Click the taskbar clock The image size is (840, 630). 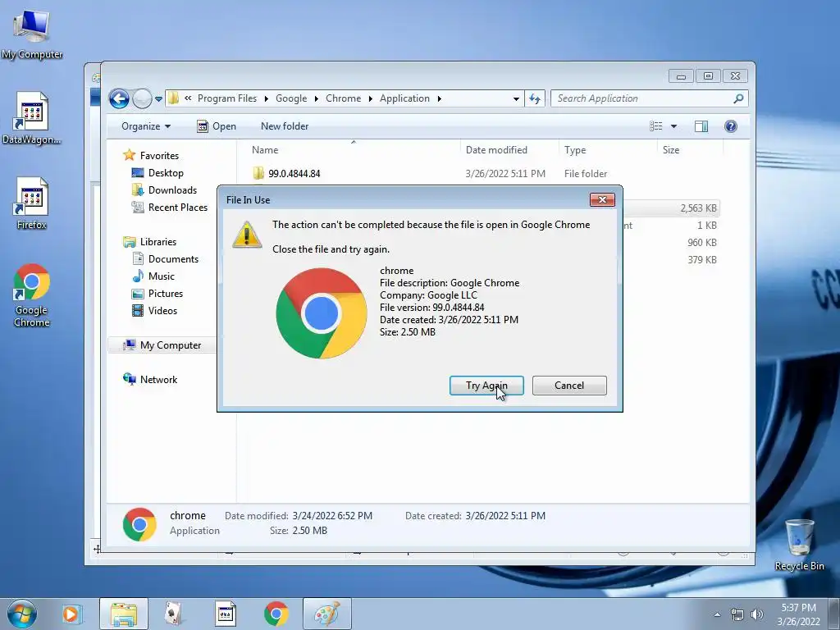pyautogui.click(x=798, y=614)
